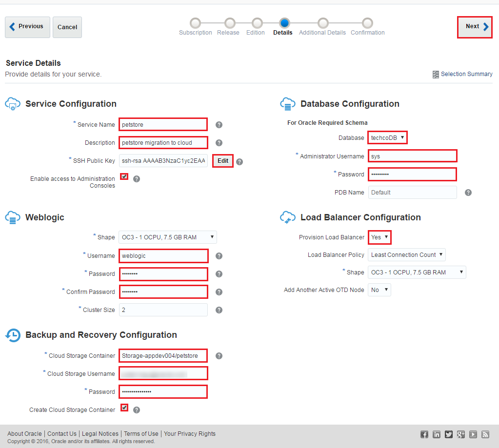Click the Cloud Storage Username field

(163, 373)
